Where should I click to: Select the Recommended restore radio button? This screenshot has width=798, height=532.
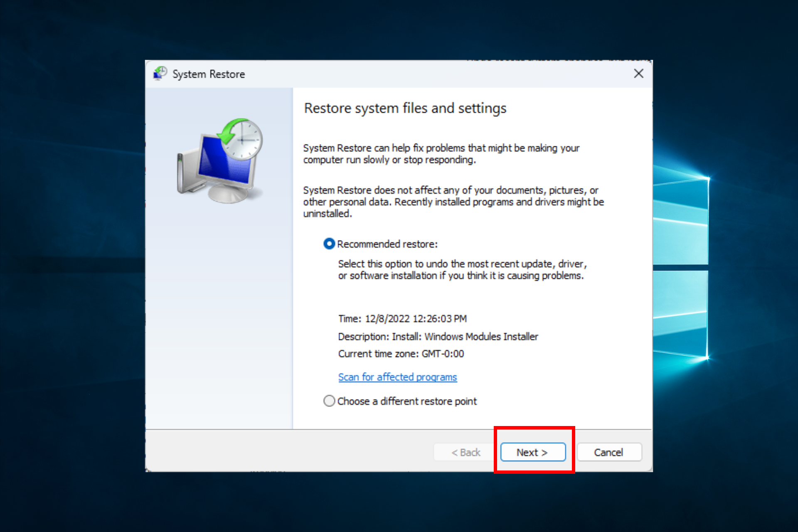point(329,244)
